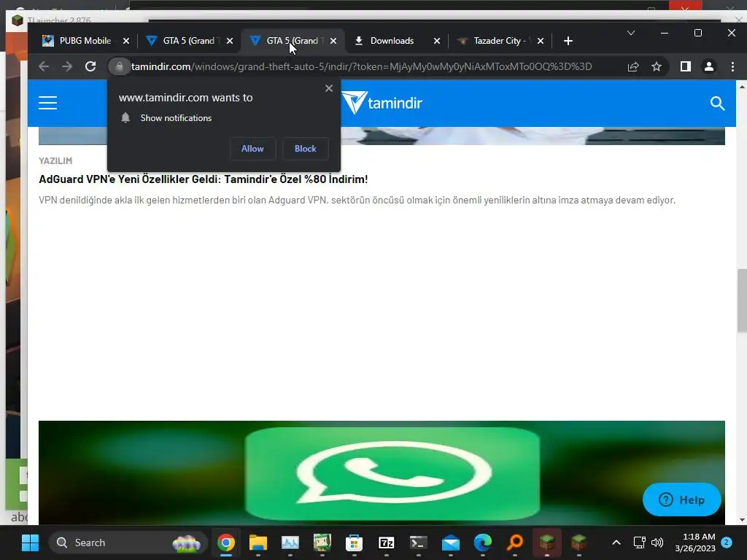747x560 pixels.
Task: Close the Tazader City tab
Action: [541, 41]
